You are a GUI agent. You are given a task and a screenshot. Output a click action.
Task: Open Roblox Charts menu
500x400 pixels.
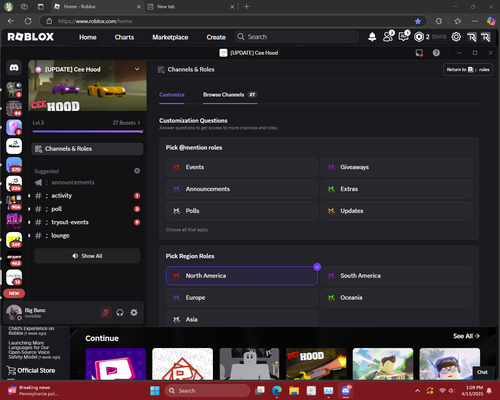124,37
